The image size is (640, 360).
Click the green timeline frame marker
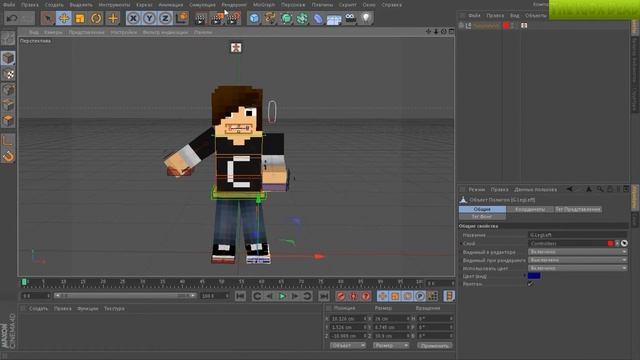(24, 282)
